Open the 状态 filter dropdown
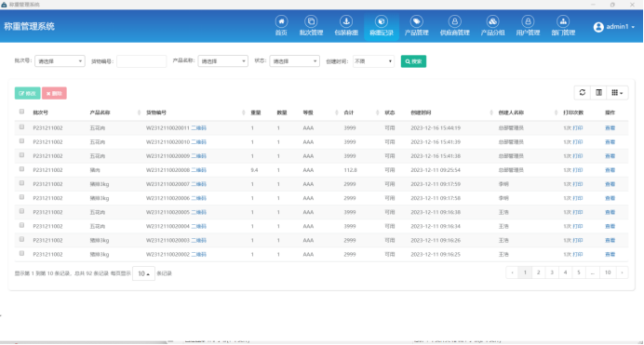644x345 pixels. [x=294, y=61]
